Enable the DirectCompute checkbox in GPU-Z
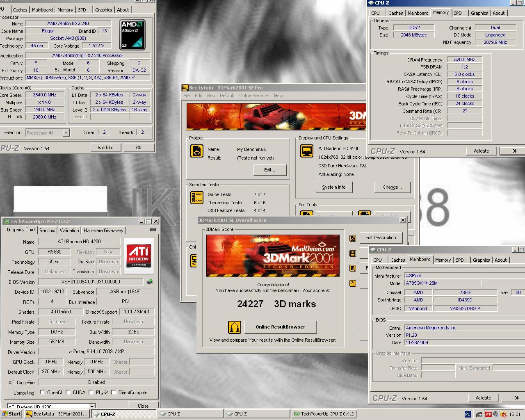The height and width of the screenshot is (420, 525). coord(114,393)
